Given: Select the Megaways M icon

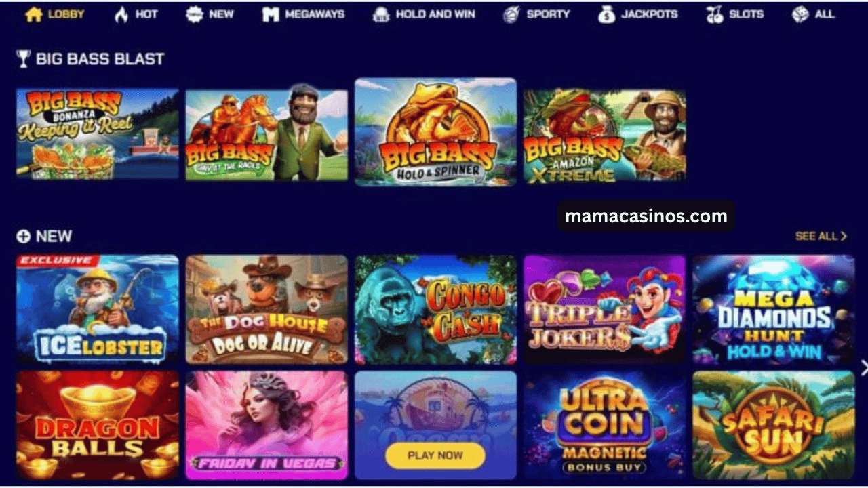Looking at the screenshot, I should [271, 14].
